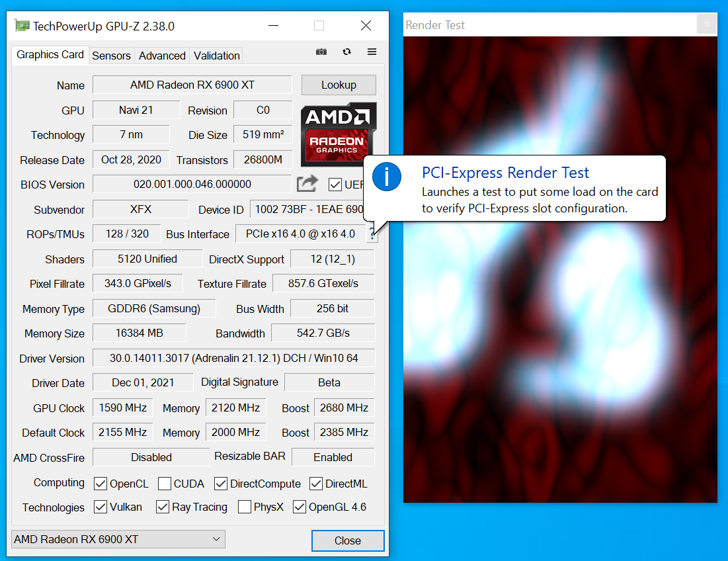Click the bus interface question mark
Image resolution: width=728 pixels, height=561 pixels.
point(372,234)
